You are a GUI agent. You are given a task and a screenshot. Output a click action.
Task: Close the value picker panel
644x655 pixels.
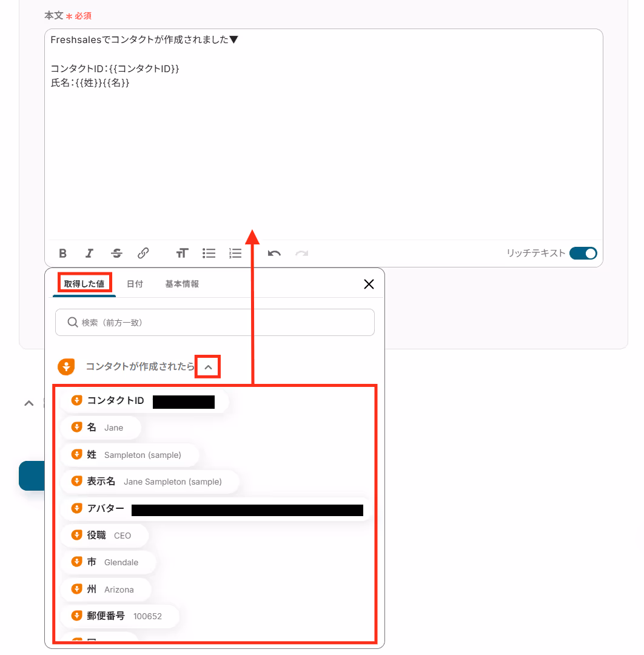(369, 284)
